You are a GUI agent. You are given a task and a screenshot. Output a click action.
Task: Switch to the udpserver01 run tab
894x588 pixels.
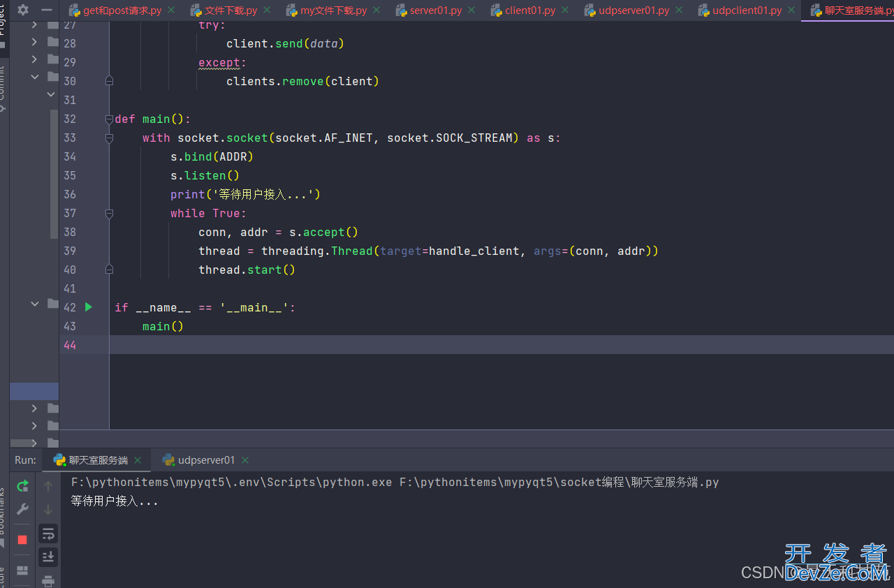click(x=207, y=460)
